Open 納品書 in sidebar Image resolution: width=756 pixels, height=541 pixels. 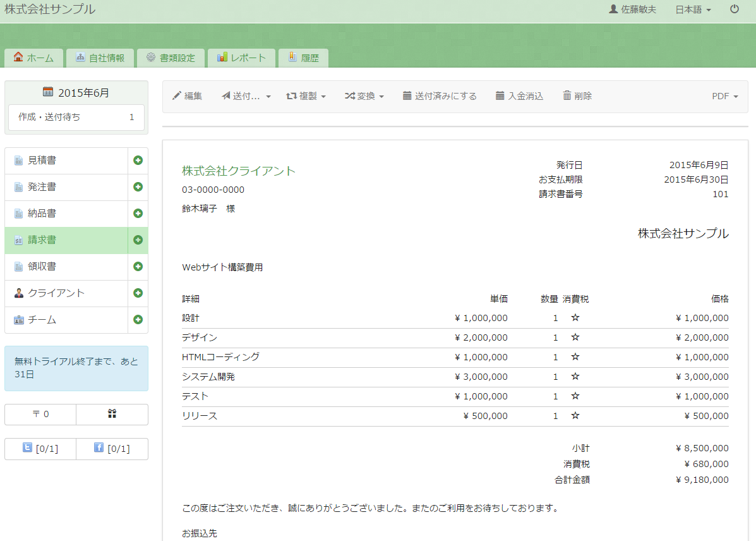coord(66,214)
